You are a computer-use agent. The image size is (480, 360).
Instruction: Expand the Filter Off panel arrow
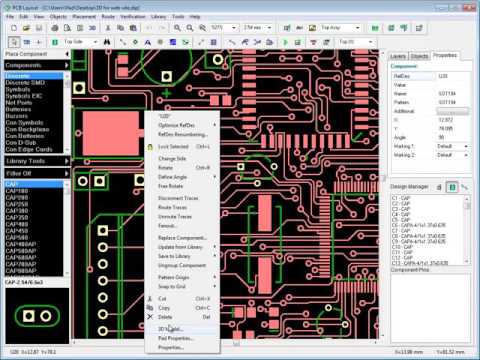click(x=66, y=173)
